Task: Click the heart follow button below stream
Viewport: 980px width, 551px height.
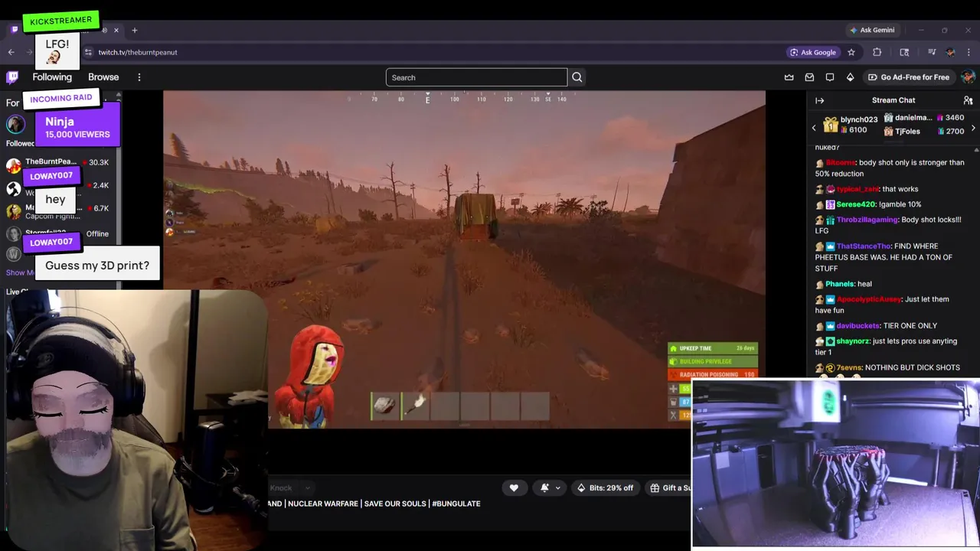Action: pos(514,487)
